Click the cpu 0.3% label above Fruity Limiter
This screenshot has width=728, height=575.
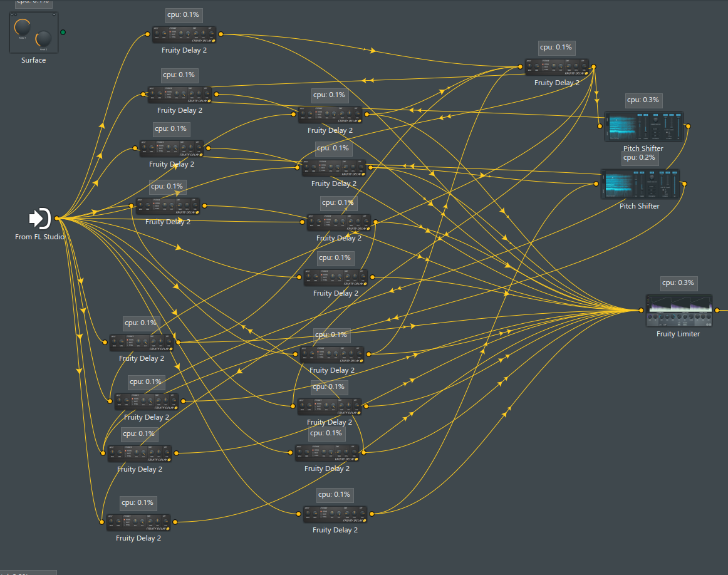point(679,282)
